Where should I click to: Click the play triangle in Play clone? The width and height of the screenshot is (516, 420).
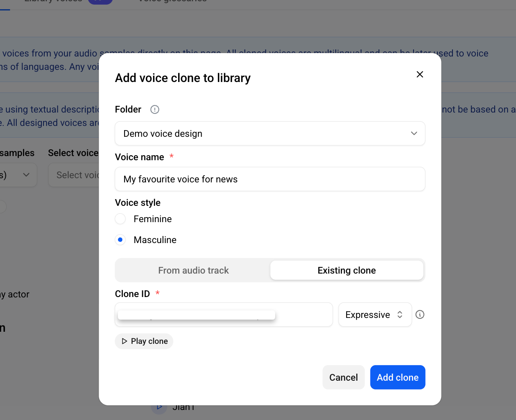click(124, 341)
